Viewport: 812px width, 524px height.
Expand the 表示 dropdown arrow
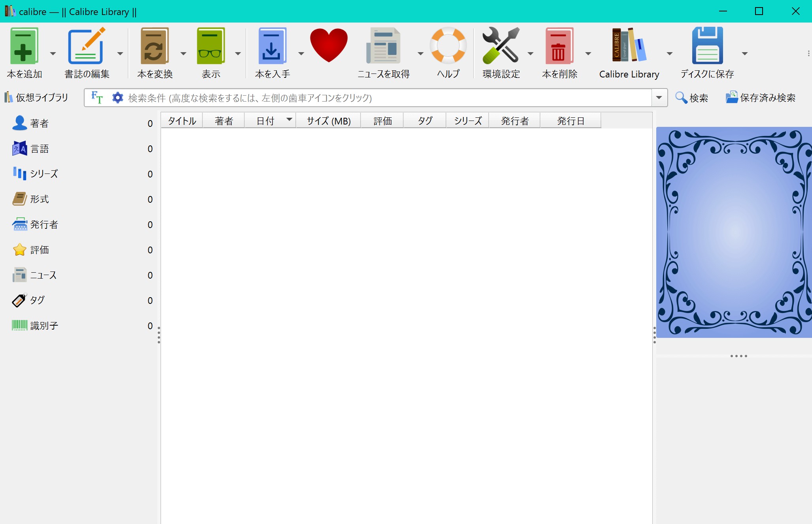[238, 53]
